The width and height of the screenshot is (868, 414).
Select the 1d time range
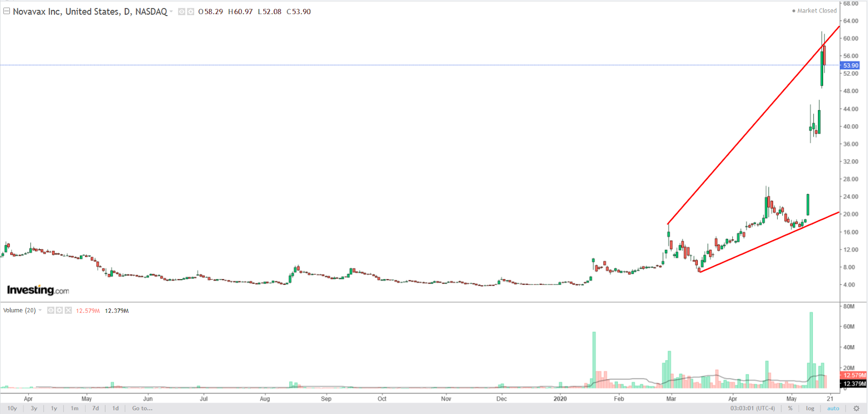(x=115, y=408)
